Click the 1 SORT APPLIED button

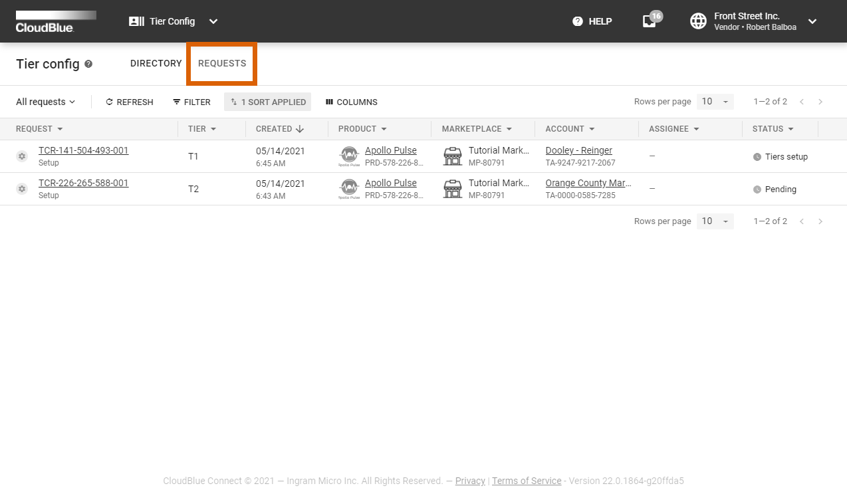(268, 102)
